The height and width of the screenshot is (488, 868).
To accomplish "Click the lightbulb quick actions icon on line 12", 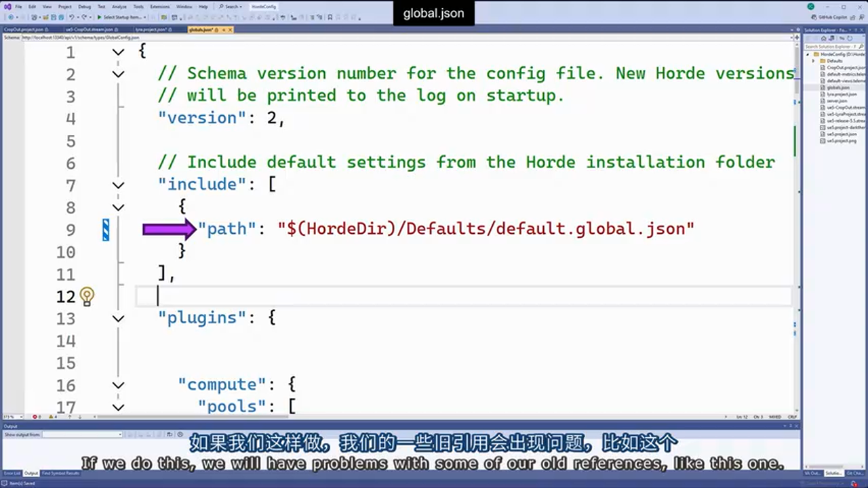I will click(x=87, y=296).
